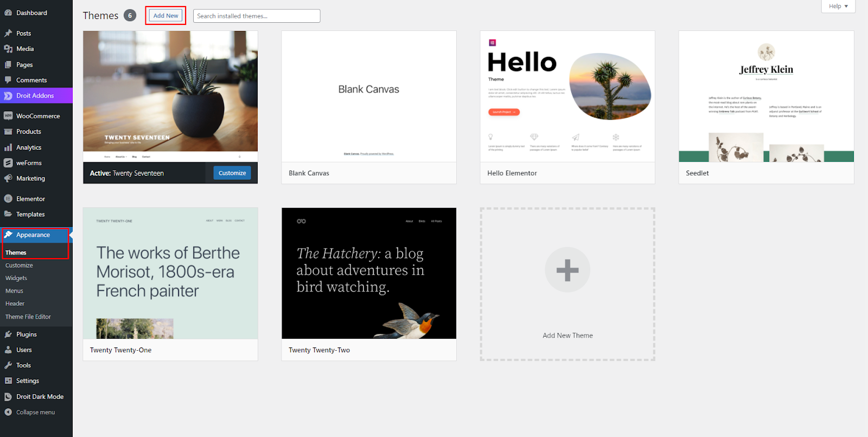Click the Plugins plug icon
The height and width of the screenshot is (437, 868).
tap(8, 334)
